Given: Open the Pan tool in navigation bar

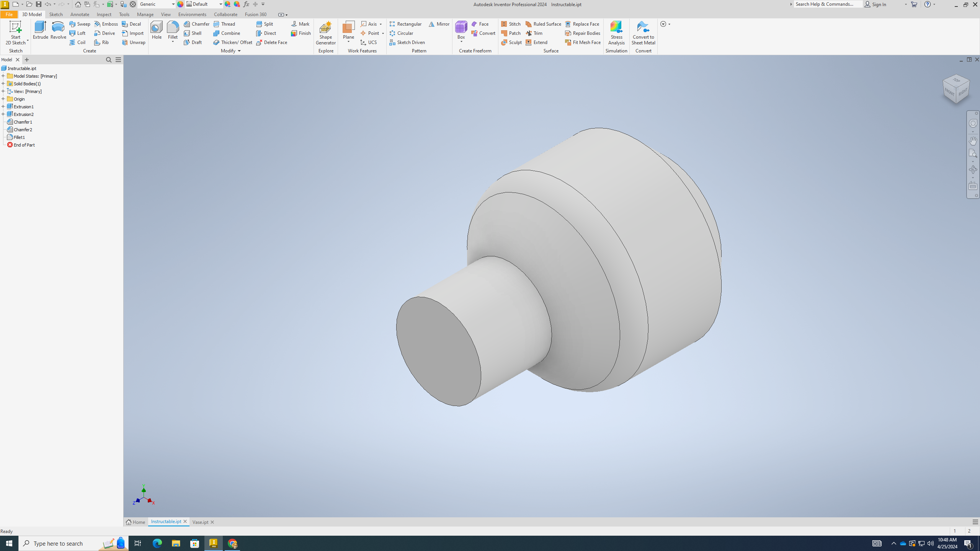Looking at the screenshot, I should pyautogui.click(x=973, y=140).
